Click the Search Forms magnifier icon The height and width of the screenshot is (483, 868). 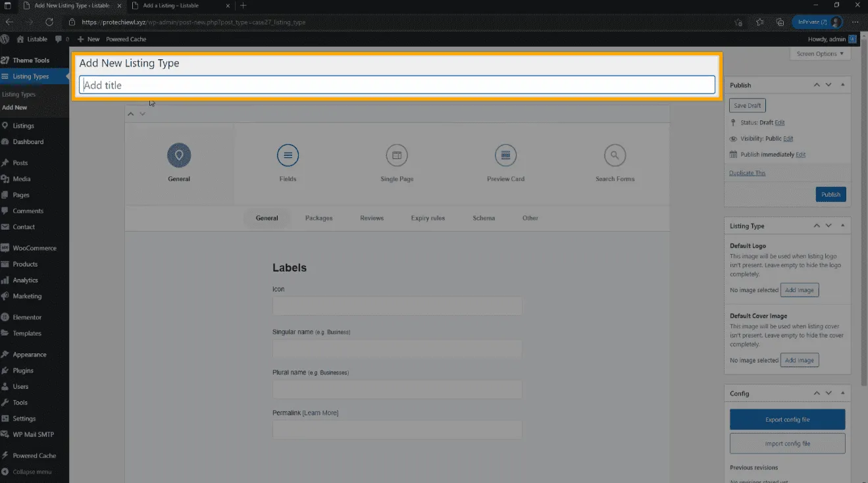(615, 156)
